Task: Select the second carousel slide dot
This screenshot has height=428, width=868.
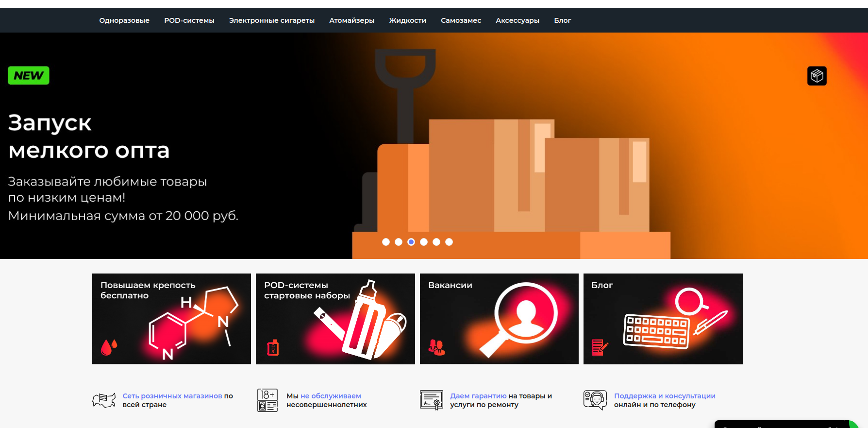Action: point(399,242)
